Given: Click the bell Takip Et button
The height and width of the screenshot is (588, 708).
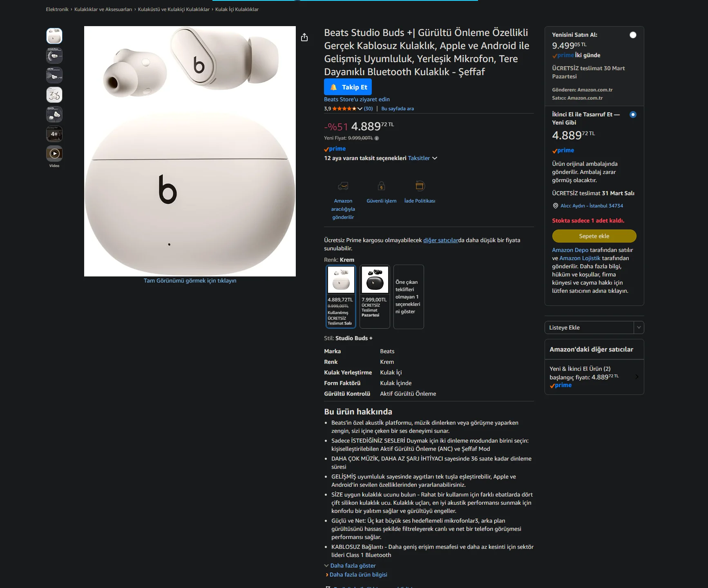Looking at the screenshot, I should click(x=348, y=87).
